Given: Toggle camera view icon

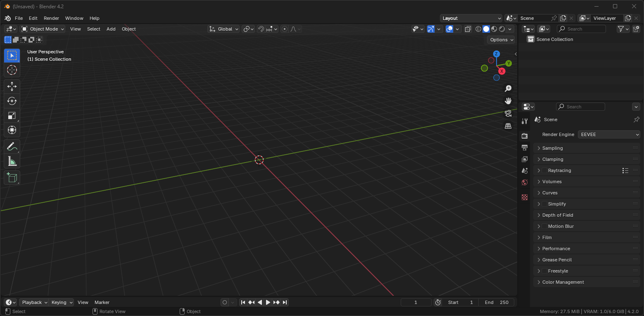Looking at the screenshot, I should tap(508, 113).
